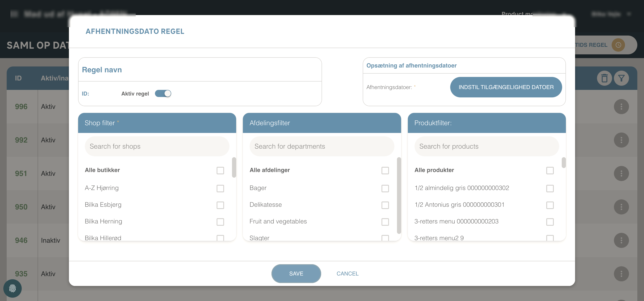Open three-dot menu for rule 951
This screenshot has width=644, height=301.
(x=621, y=173)
